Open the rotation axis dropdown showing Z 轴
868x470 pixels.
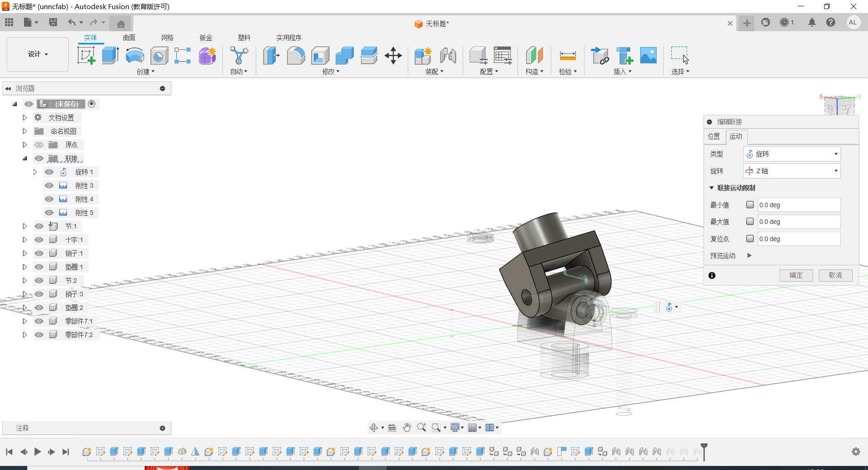(792, 171)
